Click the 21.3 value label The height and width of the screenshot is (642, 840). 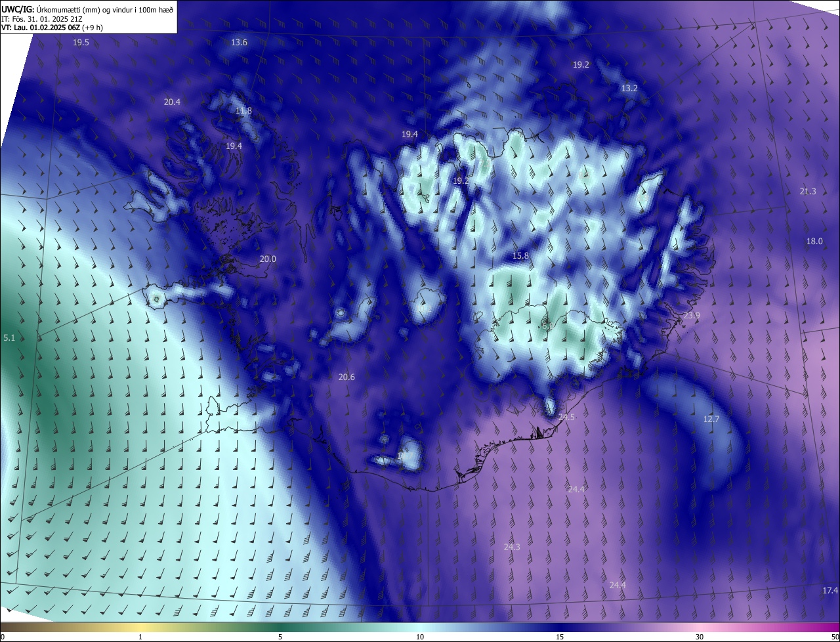808,192
